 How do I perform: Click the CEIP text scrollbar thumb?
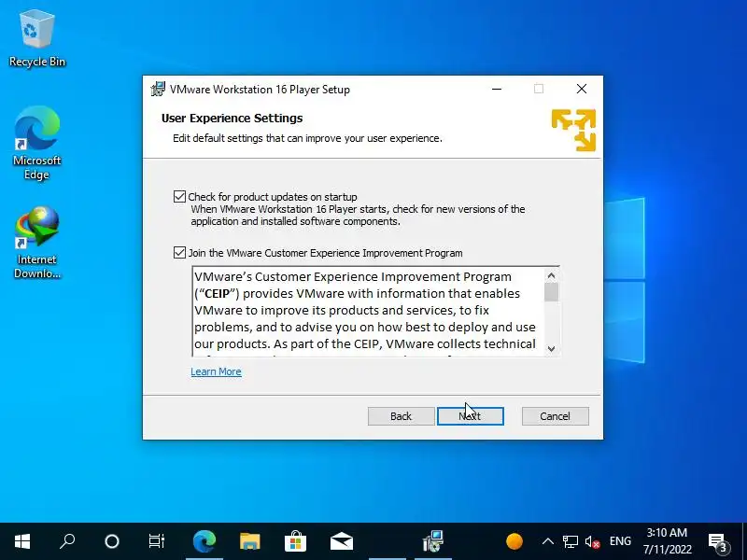point(551,292)
